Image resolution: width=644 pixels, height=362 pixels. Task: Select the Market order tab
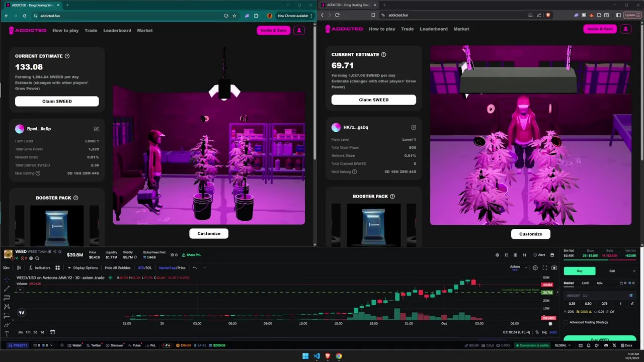tap(569, 283)
